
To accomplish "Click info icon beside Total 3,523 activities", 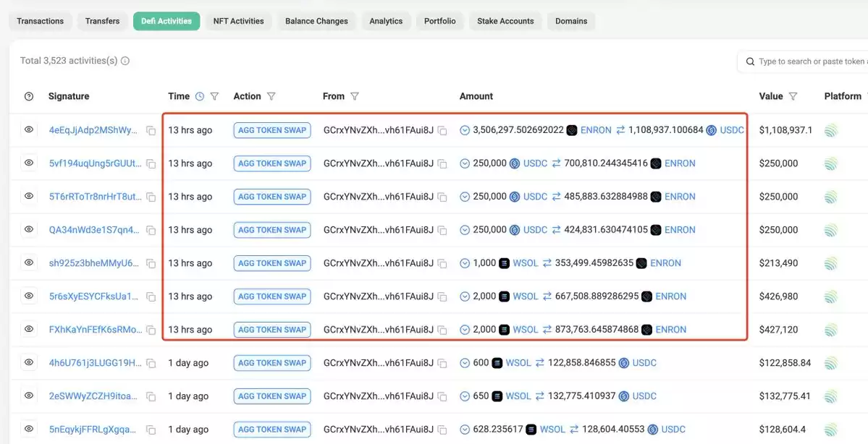I will 125,61.
